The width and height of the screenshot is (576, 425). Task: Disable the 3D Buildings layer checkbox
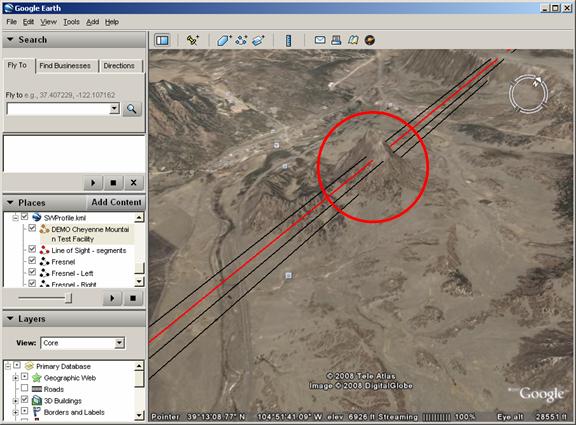pos(24,399)
